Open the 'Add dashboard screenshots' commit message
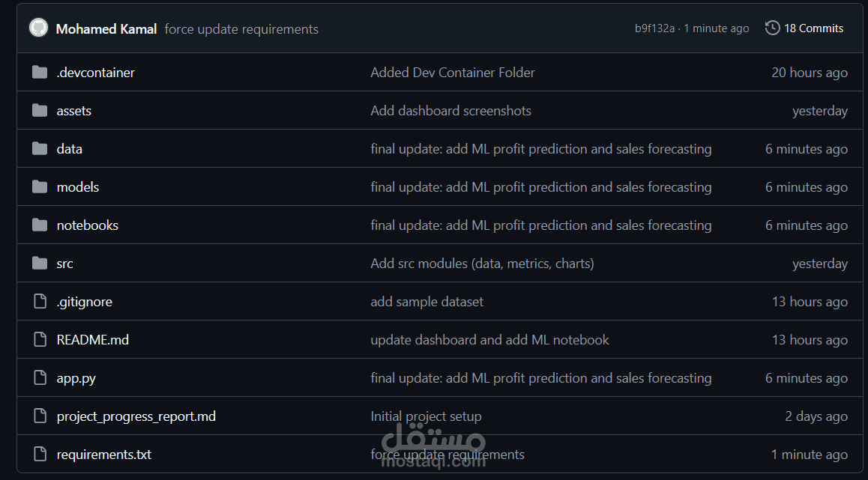Screen dimensions: 868x480 [450, 111]
